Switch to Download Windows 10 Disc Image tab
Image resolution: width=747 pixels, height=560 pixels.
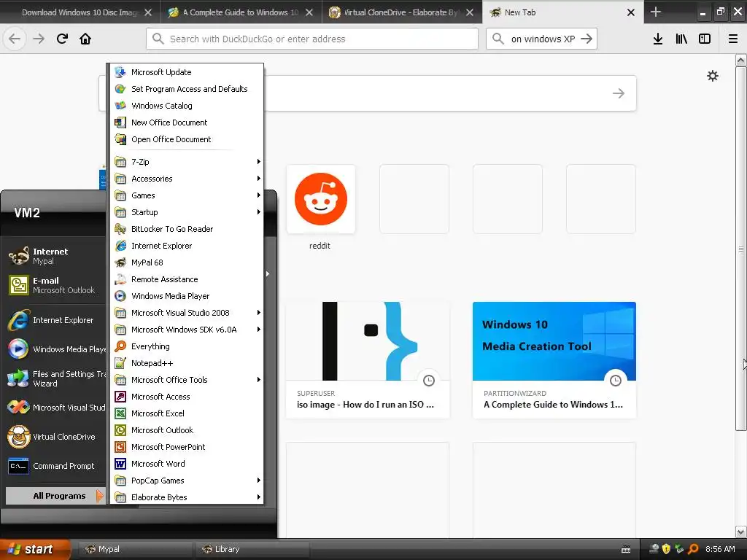79,12
